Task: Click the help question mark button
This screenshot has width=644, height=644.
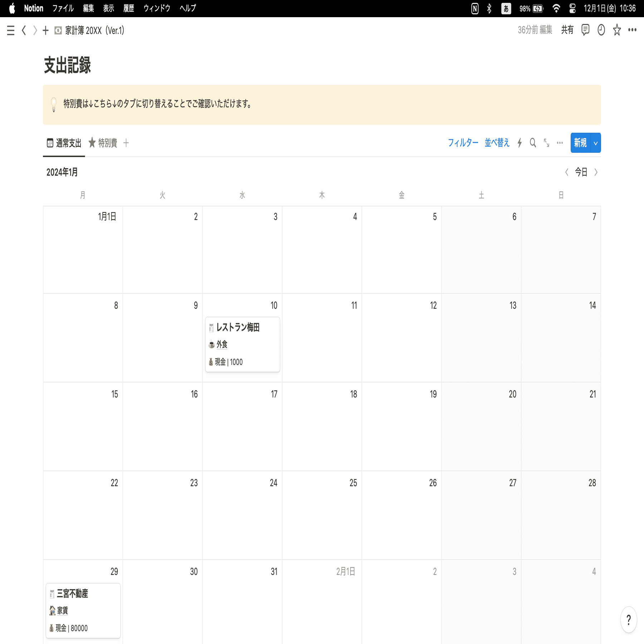Action: 629,620
